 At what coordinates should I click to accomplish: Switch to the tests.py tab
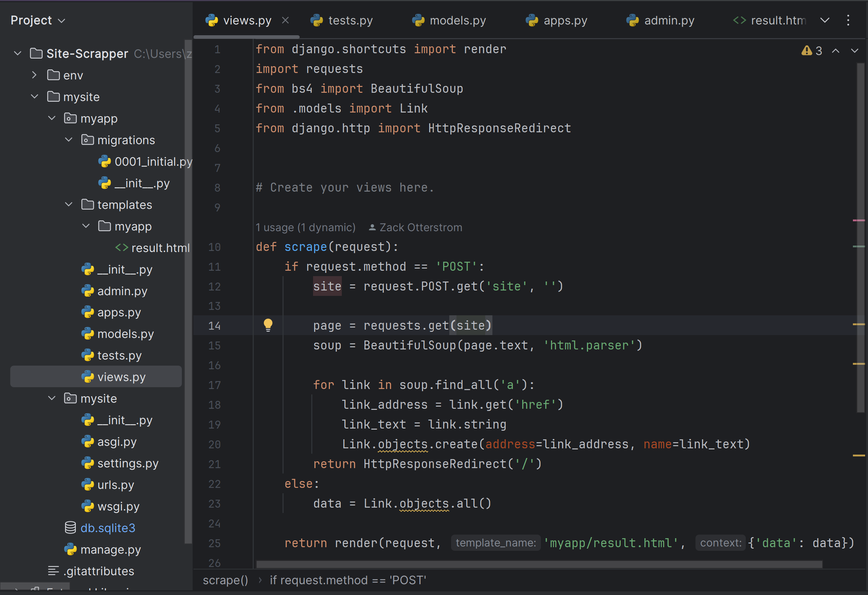(x=342, y=20)
